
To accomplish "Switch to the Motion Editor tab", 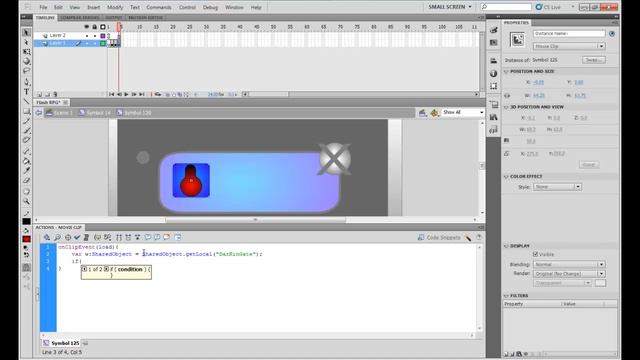I will coord(146,18).
